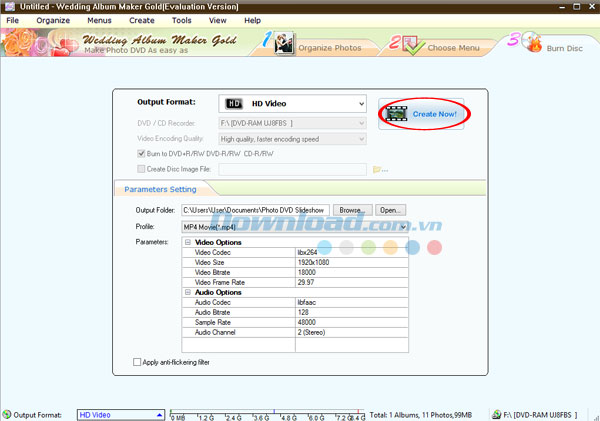Click the Burn Disc flaming disc icon
Image resolution: width=600 pixels, height=421 pixels.
click(x=533, y=43)
